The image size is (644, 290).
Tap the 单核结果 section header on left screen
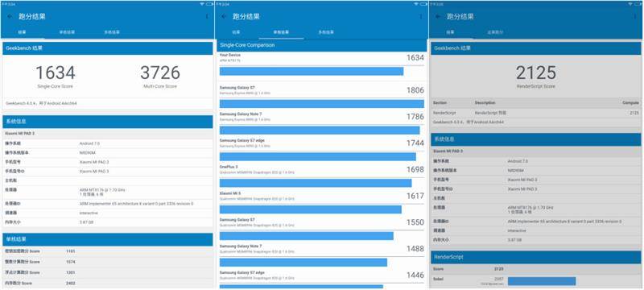pos(108,239)
